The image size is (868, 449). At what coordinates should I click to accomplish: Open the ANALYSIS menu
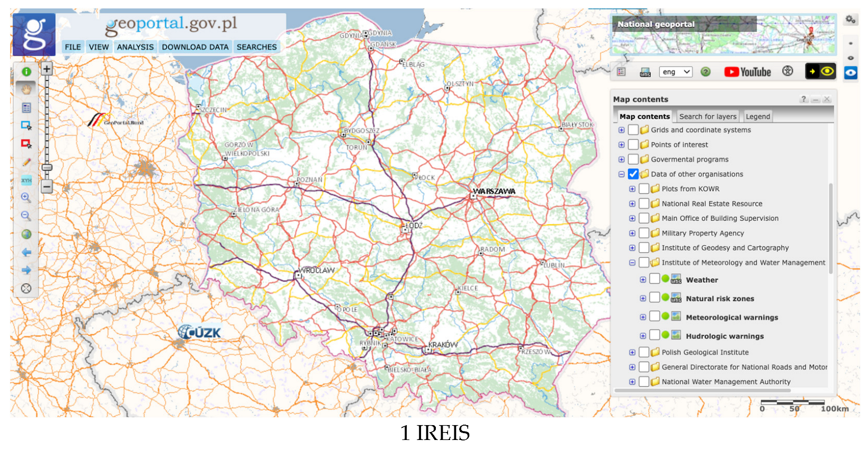pos(135,47)
